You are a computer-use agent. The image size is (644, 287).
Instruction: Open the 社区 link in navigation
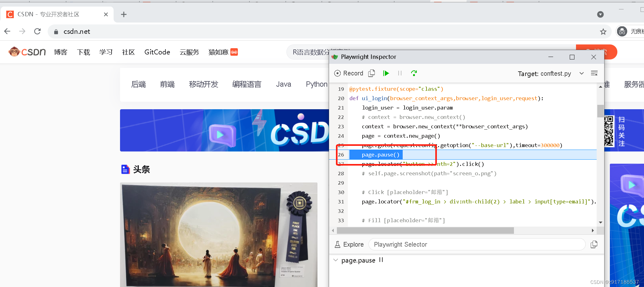[x=128, y=52]
